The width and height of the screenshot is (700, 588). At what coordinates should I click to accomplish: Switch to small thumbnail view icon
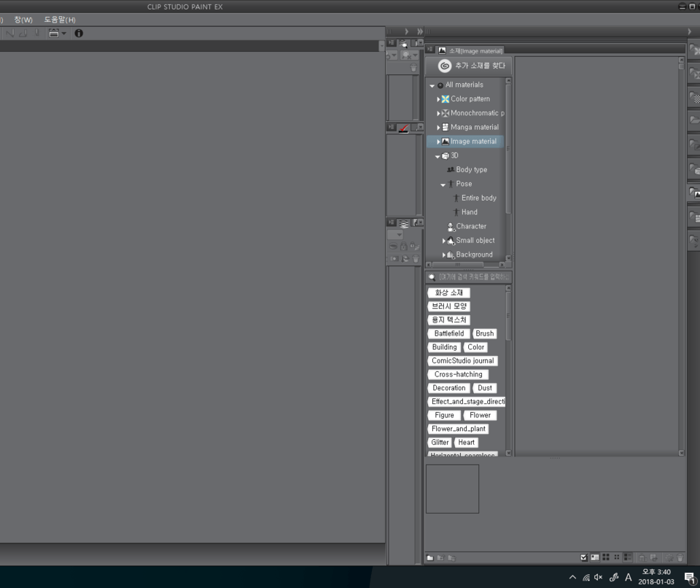click(x=617, y=557)
